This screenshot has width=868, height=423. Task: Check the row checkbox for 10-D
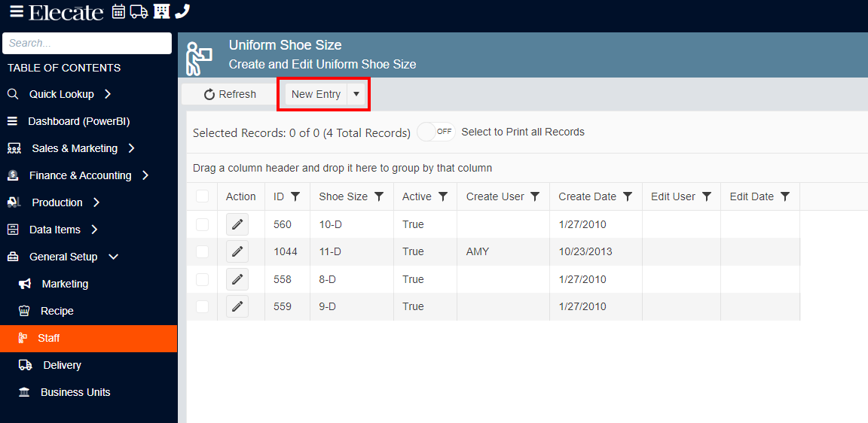(x=202, y=224)
